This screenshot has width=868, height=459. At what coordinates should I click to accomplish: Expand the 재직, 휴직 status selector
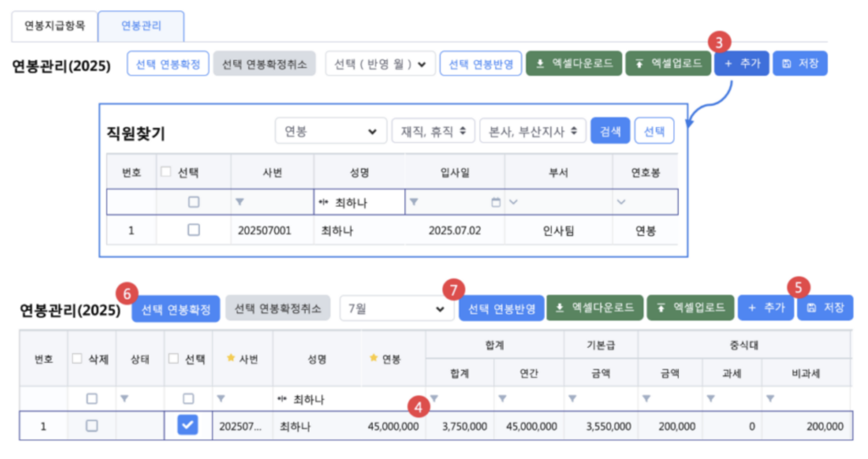[431, 132]
